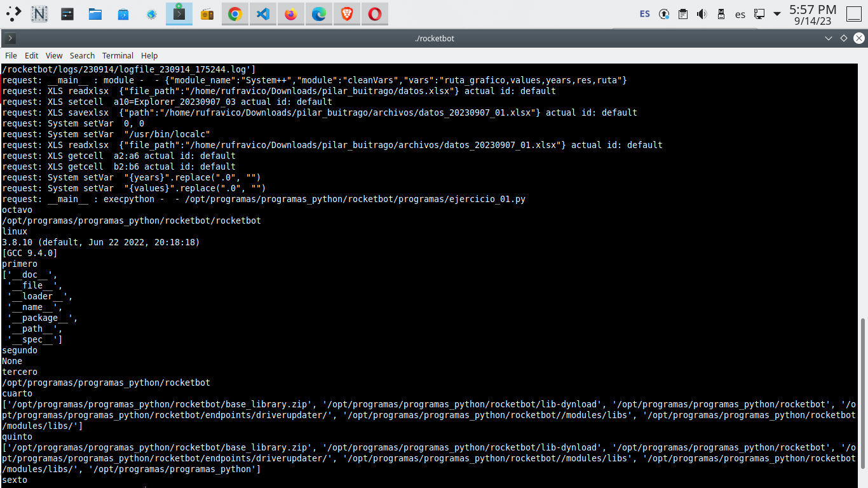Open the Terminal menu
Screen dimensions: 868x488
coord(118,56)
